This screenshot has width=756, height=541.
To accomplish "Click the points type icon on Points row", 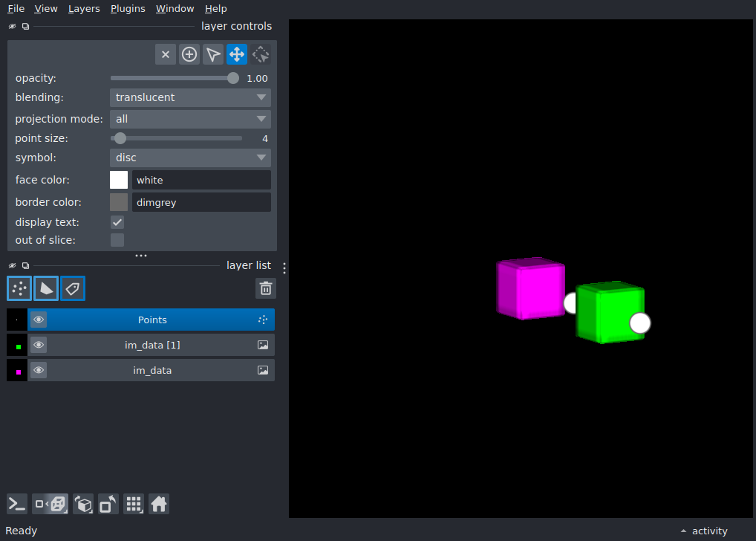I will pos(263,320).
